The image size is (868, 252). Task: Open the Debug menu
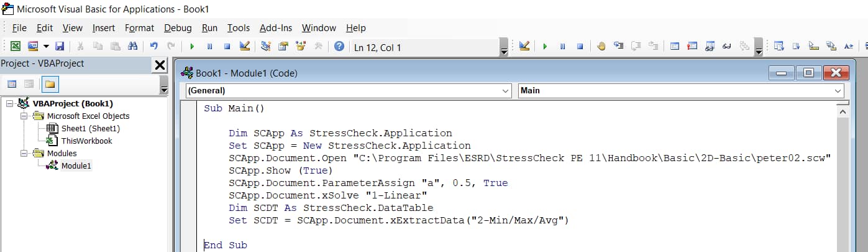coord(178,28)
